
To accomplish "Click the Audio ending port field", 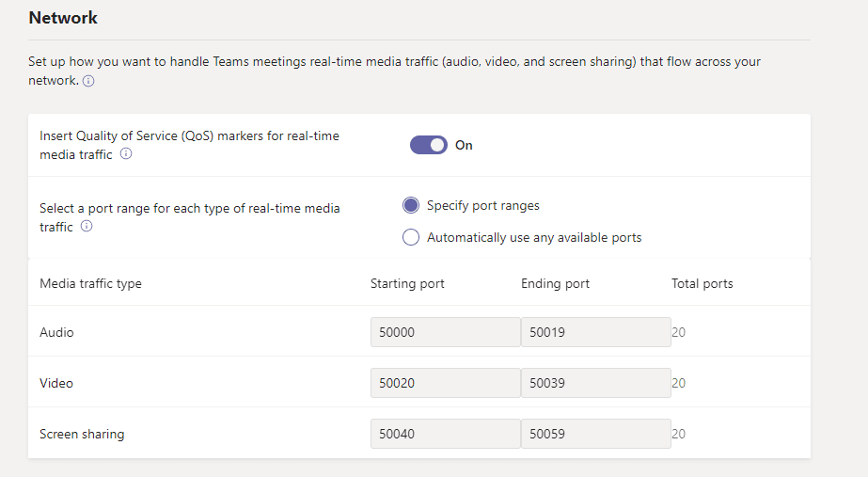I will click(595, 332).
